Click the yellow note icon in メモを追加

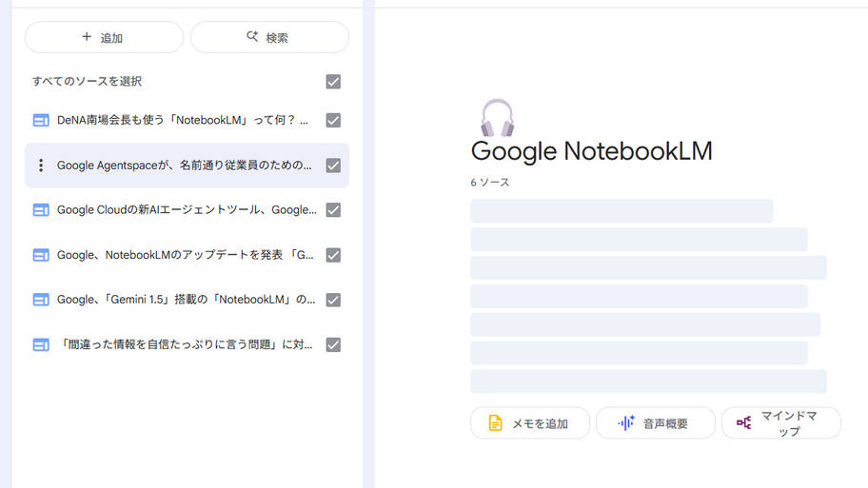[495, 422]
